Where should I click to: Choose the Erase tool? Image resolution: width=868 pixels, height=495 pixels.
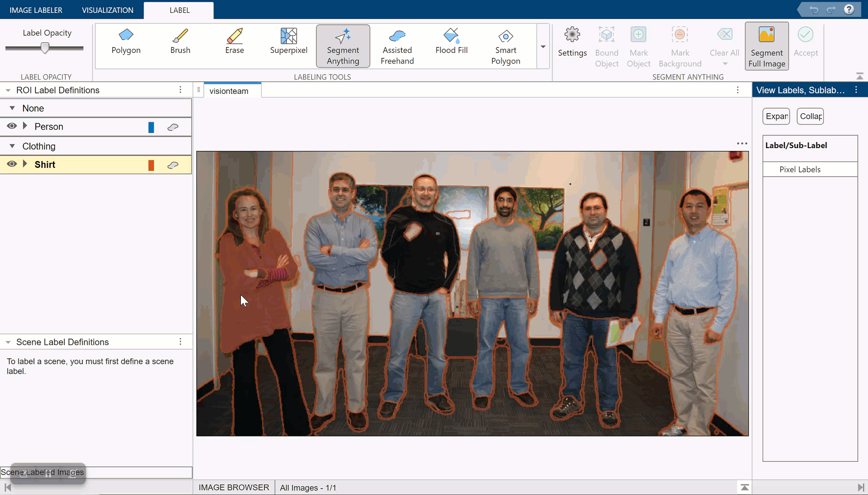pyautogui.click(x=234, y=42)
